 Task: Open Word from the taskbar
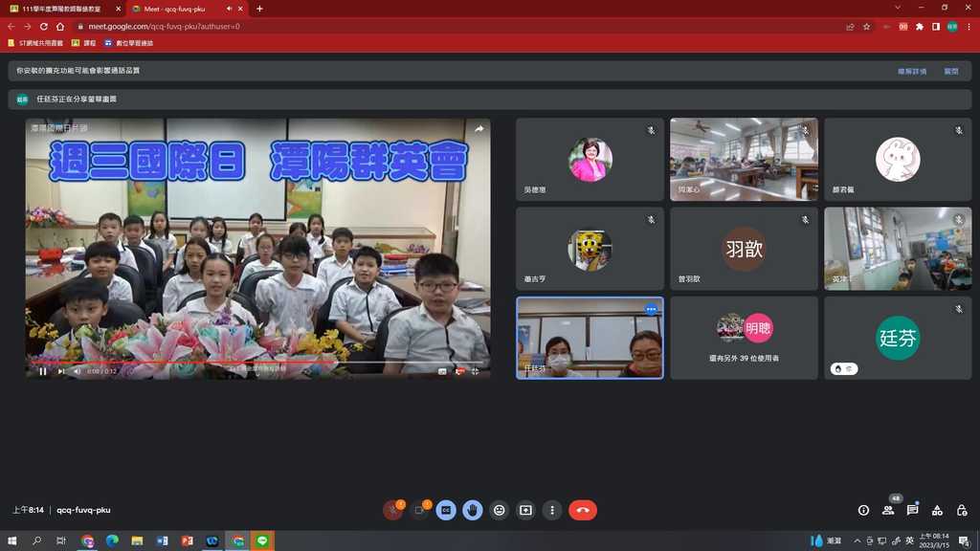163,540
